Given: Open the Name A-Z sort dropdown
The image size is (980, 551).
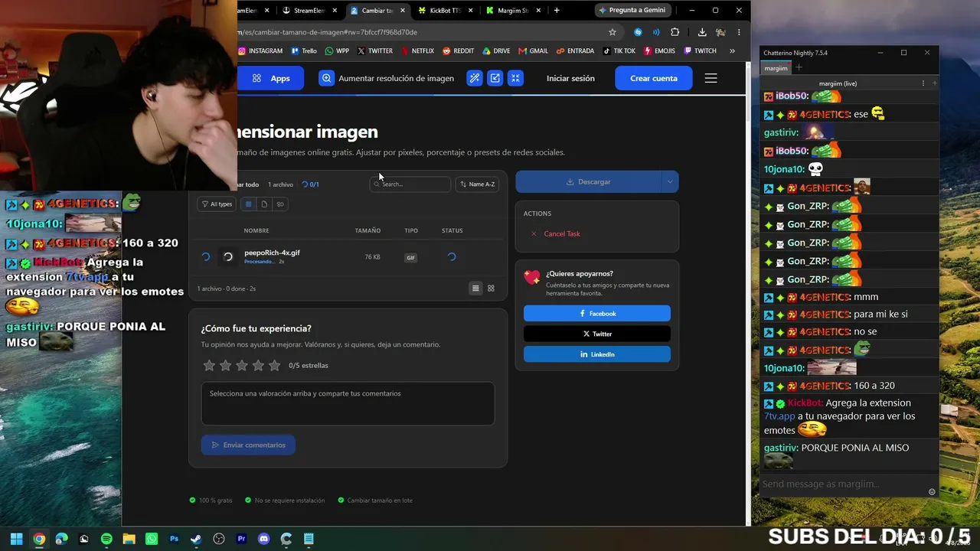Looking at the screenshot, I should pyautogui.click(x=477, y=184).
